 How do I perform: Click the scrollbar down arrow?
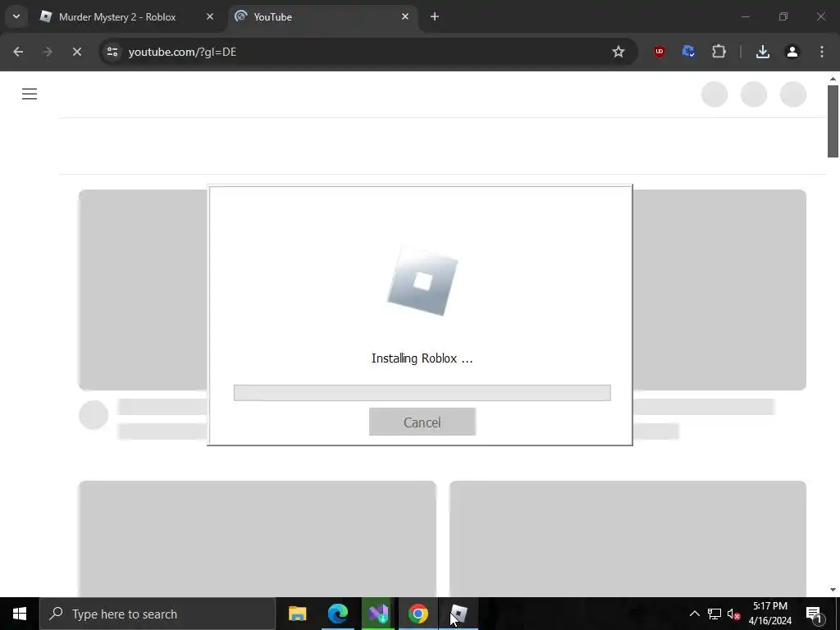coord(833,590)
